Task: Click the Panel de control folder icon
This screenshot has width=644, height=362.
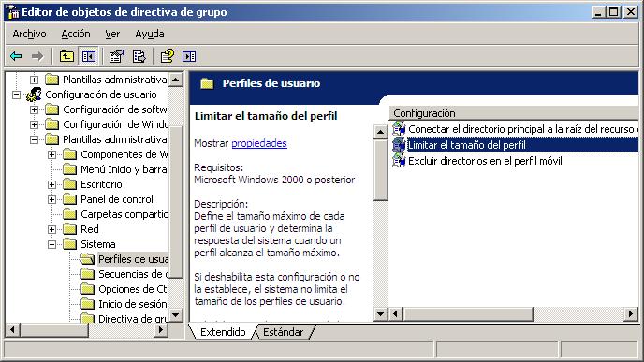Action: click(x=70, y=199)
